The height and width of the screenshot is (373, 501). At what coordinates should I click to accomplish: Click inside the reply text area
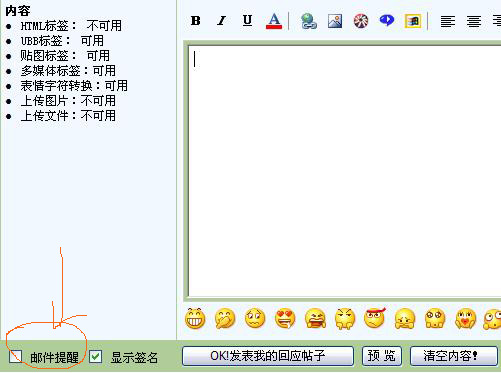point(344,171)
